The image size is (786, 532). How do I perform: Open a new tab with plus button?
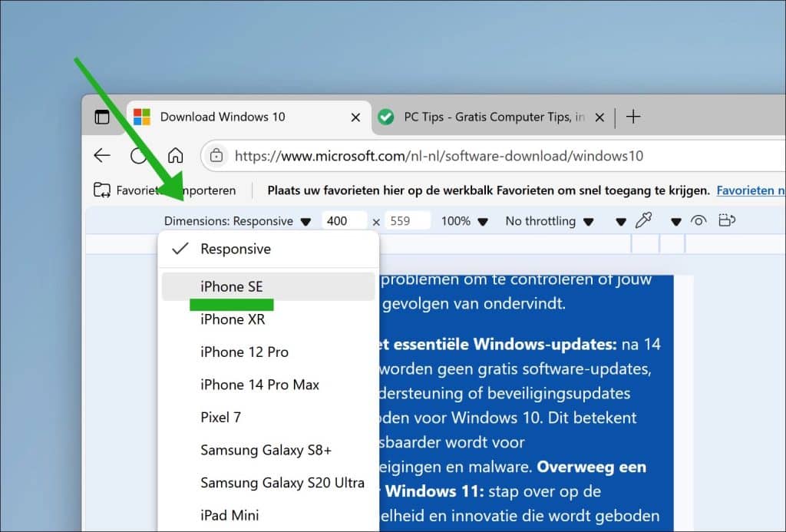pyautogui.click(x=633, y=117)
